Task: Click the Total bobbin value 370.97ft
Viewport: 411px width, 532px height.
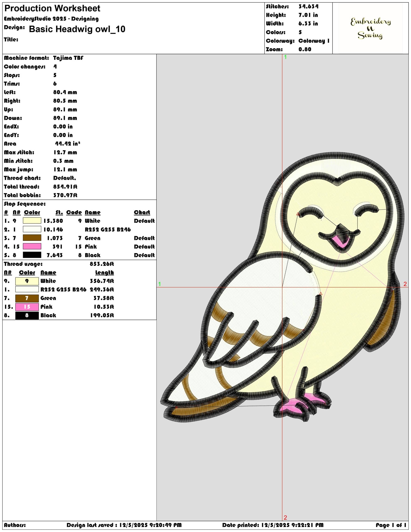Action: (x=65, y=195)
